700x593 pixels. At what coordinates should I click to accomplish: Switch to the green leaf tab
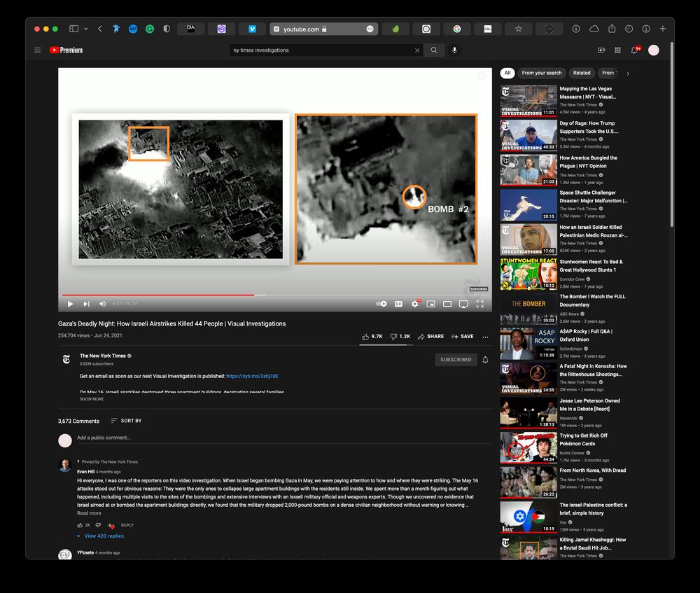(x=395, y=29)
